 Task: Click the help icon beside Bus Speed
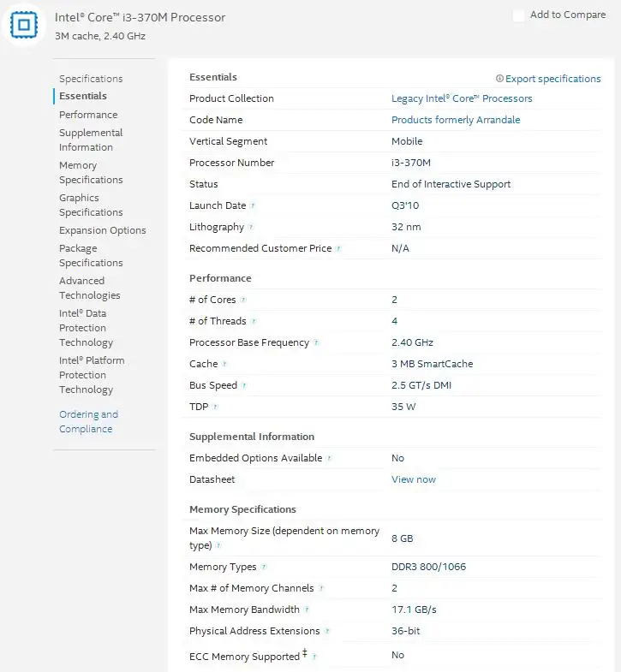243,386
